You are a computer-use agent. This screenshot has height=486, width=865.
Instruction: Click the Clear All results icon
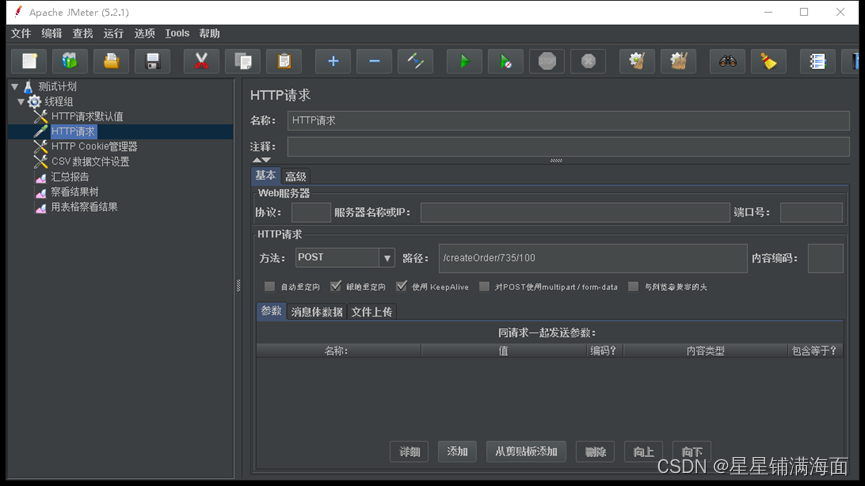click(678, 61)
